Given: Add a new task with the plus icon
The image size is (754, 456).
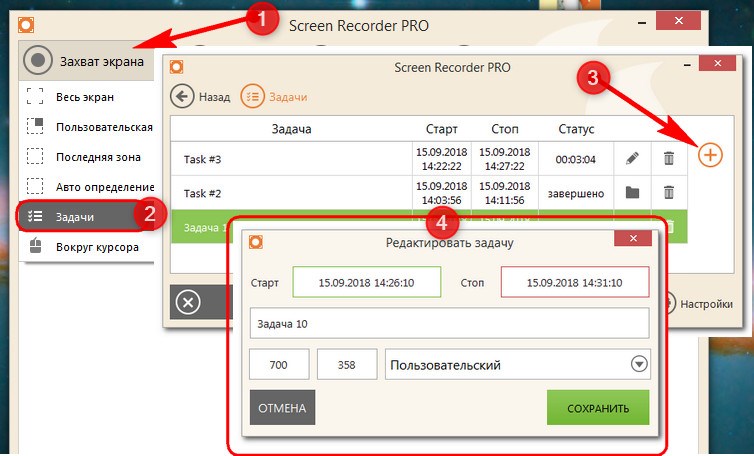Looking at the screenshot, I should coord(710,155).
